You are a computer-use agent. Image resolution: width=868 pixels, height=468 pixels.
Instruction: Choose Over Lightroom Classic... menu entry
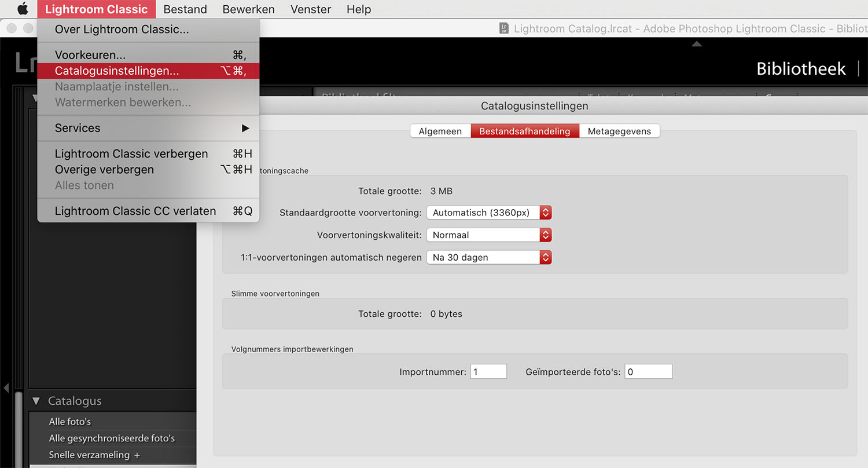tap(148, 29)
